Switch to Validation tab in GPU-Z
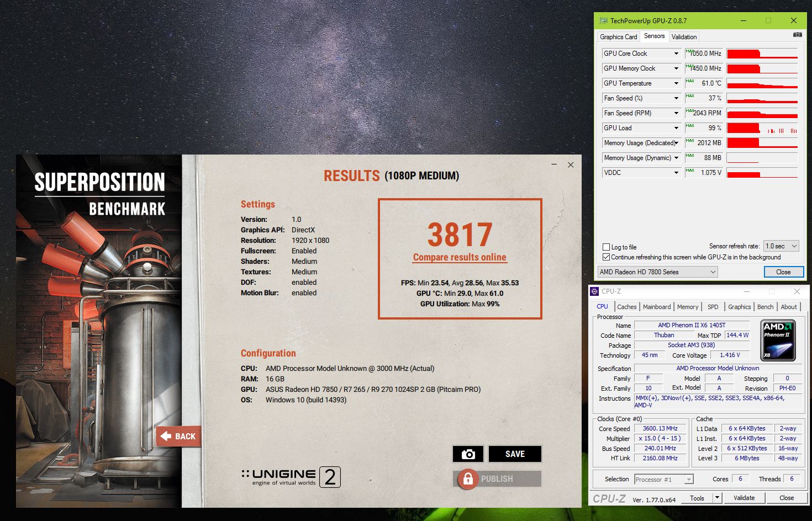Viewport: 812px width, 521px height. tap(684, 37)
